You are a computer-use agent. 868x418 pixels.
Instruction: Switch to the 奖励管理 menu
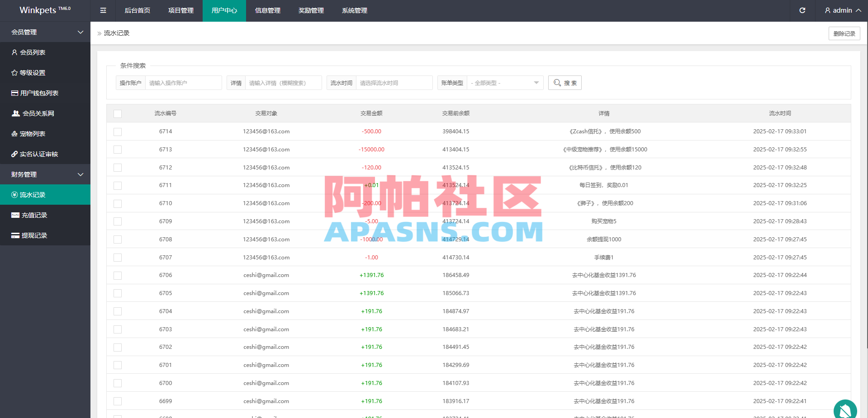coord(311,10)
